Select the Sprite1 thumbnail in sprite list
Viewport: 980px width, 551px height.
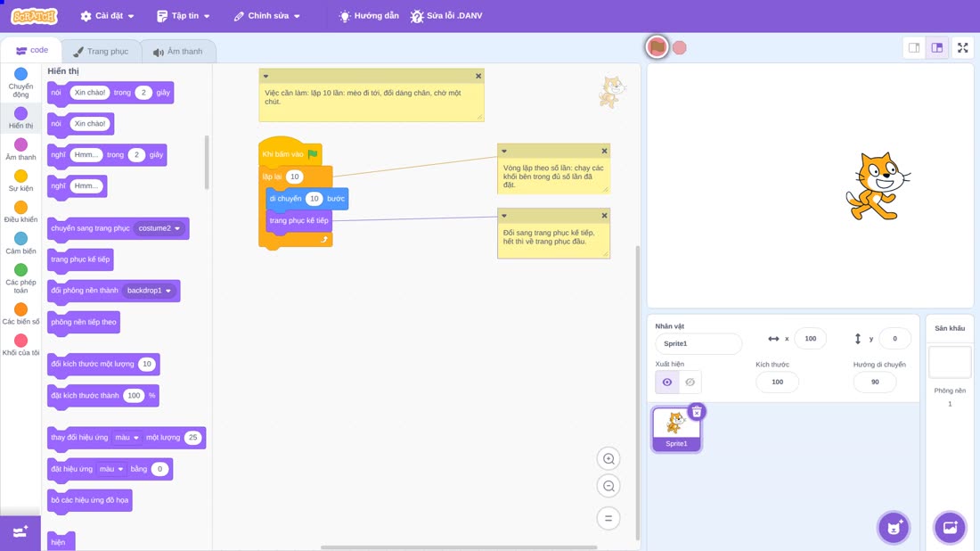tap(676, 429)
